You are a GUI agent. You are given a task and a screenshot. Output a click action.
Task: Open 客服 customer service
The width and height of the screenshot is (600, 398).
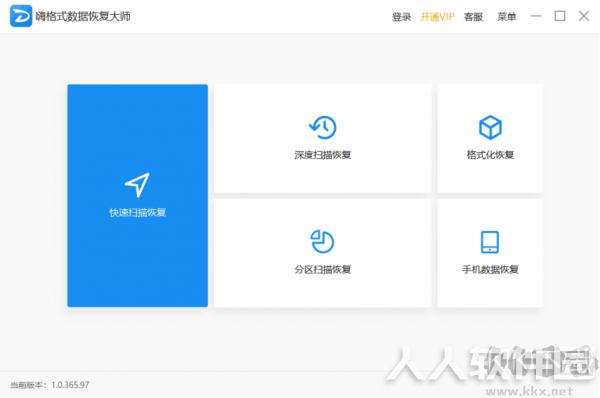(x=473, y=17)
